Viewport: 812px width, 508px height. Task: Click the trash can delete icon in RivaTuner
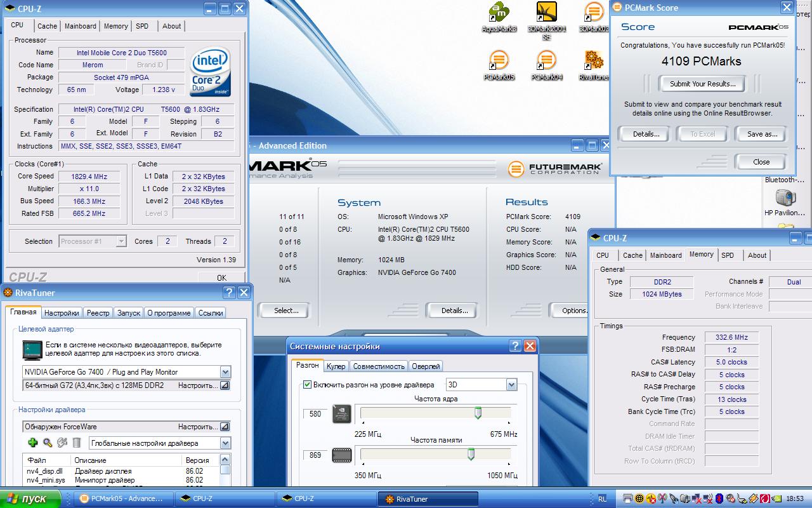(77, 443)
